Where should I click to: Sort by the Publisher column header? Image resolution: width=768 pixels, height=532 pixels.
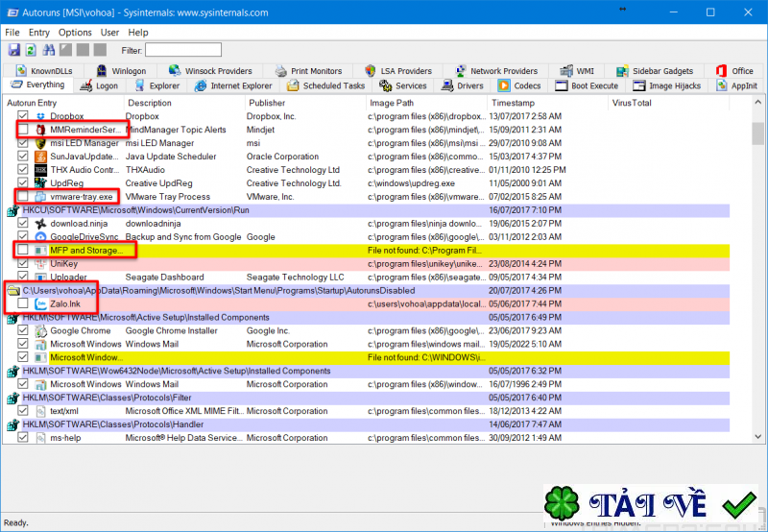[x=267, y=103]
